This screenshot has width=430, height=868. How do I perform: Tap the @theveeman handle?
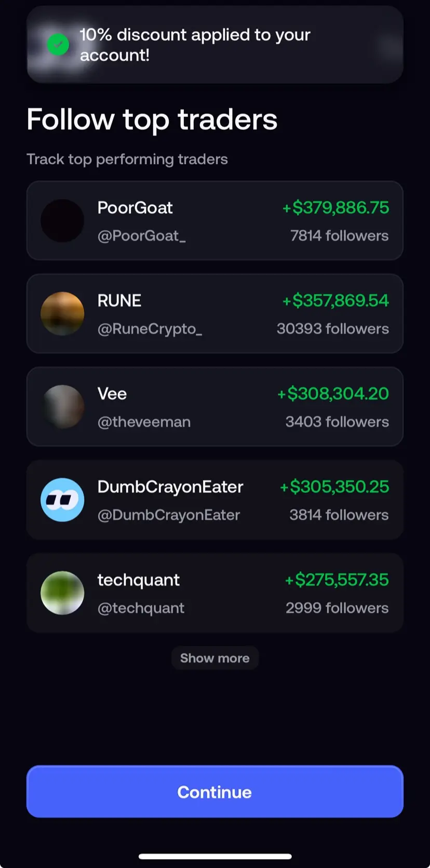click(x=144, y=422)
